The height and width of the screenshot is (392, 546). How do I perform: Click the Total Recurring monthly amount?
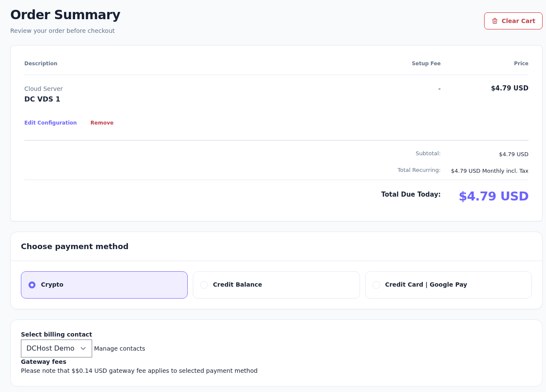pyautogui.click(x=490, y=171)
